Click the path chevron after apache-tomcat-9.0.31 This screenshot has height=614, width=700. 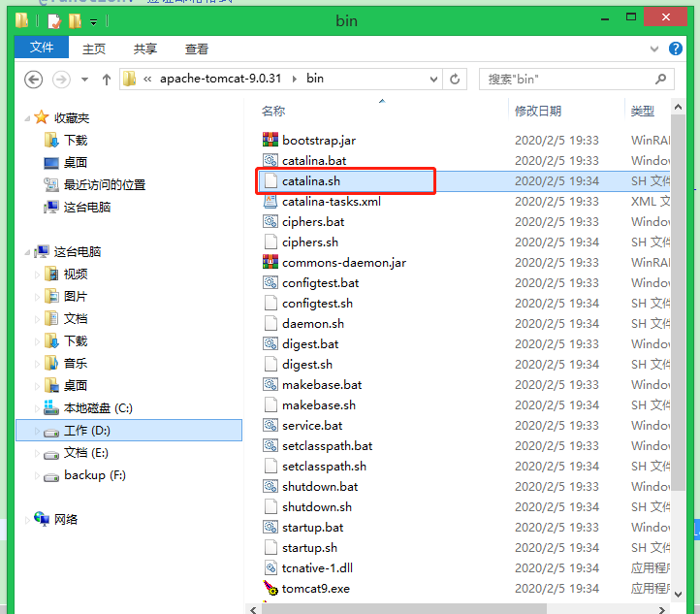tap(295, 79)
